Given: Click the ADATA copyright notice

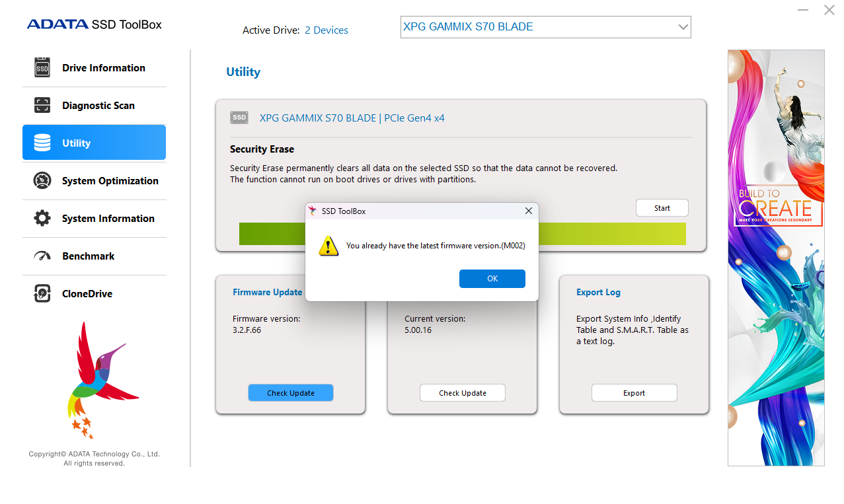Looking at the screenshot, I should point(94,458).
